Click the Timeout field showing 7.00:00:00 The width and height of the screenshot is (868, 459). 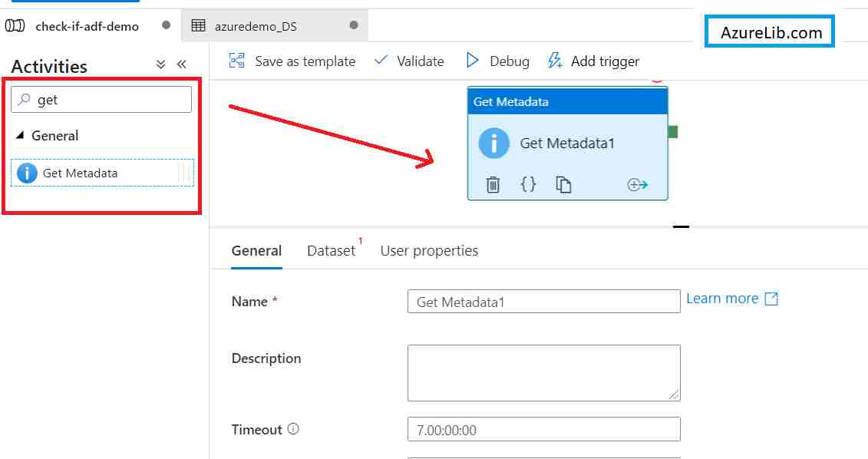tap(544, 430)
